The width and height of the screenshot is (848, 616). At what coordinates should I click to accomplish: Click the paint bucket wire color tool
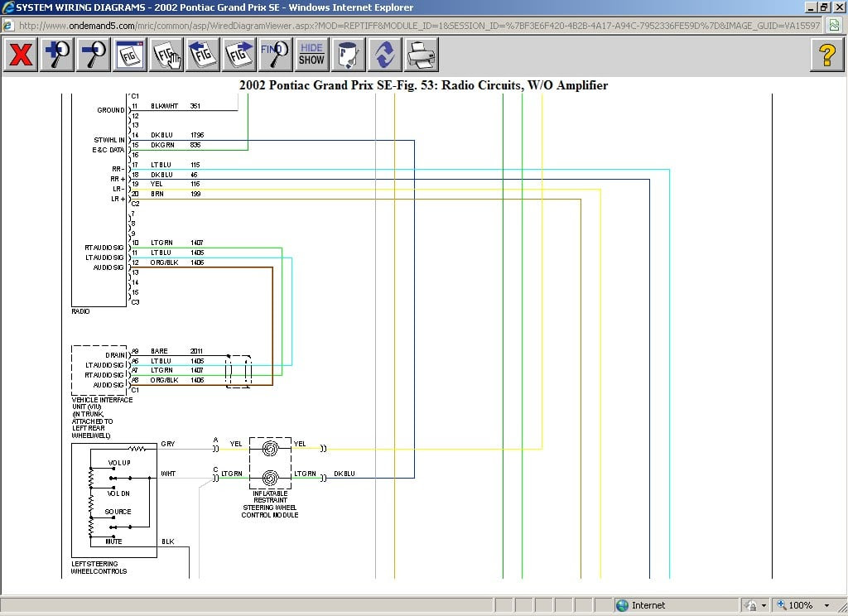point(349,55)
